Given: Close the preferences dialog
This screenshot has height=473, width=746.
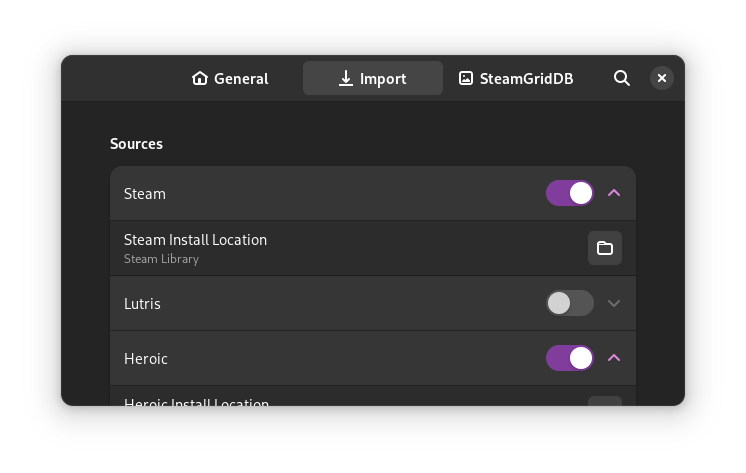Looking at the screenshot, I should [x=661, y=78].
